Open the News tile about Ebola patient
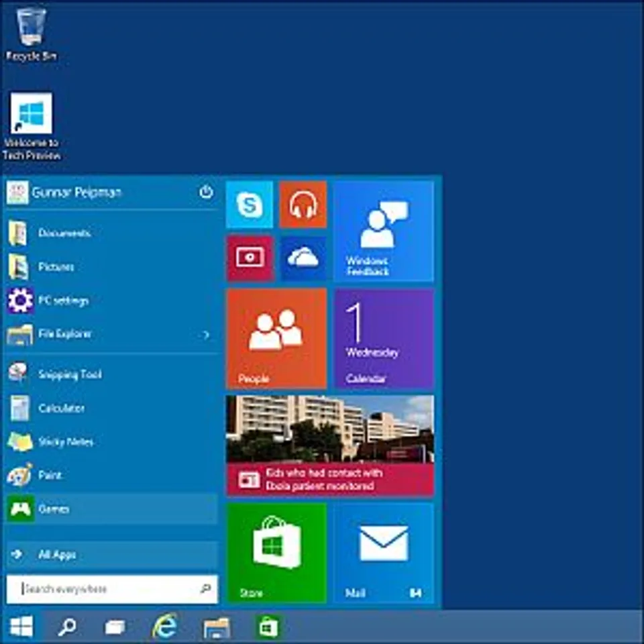The width and height of the screenshot is (644, 644). [330, 445]
